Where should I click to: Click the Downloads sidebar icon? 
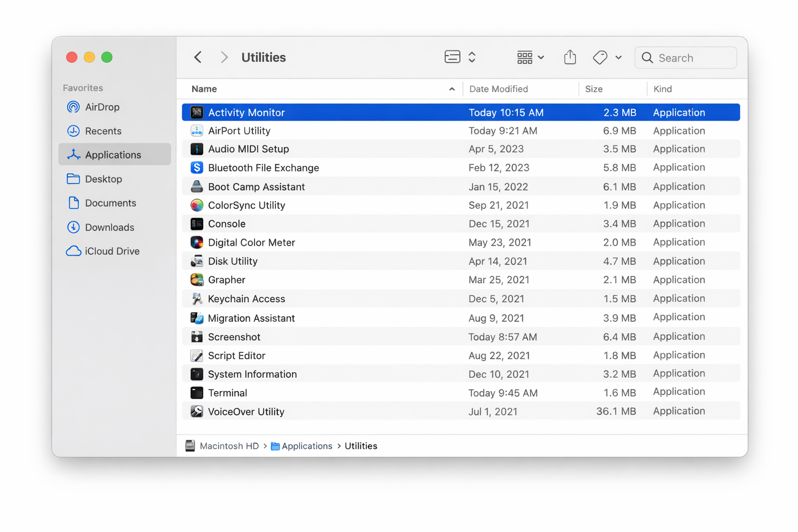click(73, 227)
